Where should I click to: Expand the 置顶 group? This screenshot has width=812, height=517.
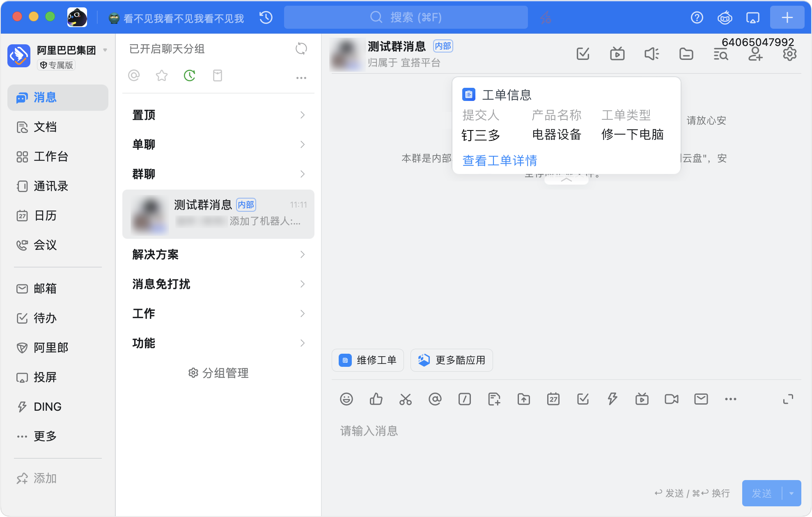coord(218,115)
